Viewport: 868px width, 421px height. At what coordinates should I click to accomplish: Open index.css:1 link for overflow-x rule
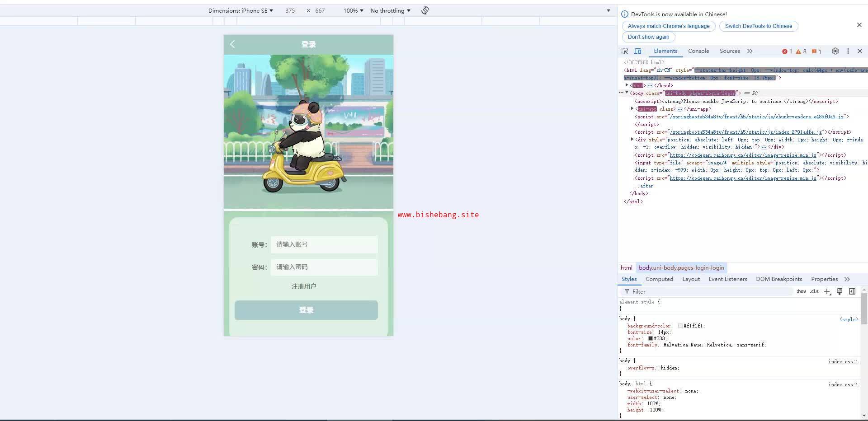click(843, 361)
